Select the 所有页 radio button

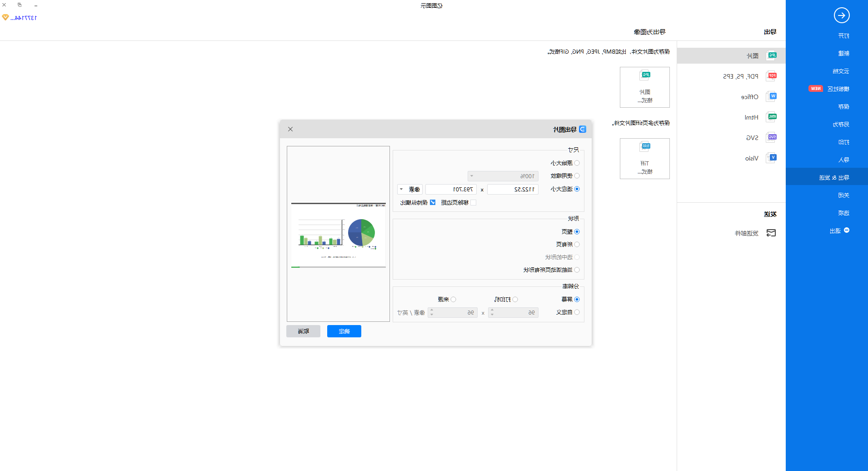[x=577, y=244]
